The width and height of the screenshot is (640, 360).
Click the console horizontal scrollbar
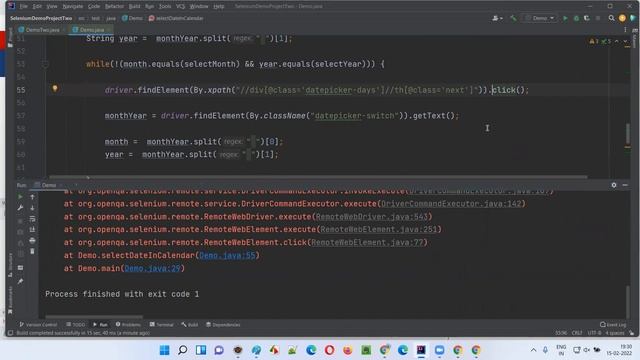tap(94, 317)
